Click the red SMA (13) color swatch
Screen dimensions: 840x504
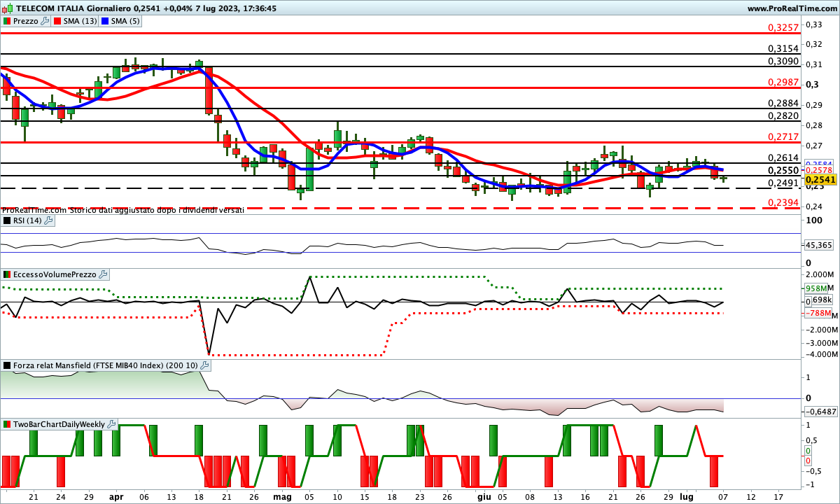[57, 21]
